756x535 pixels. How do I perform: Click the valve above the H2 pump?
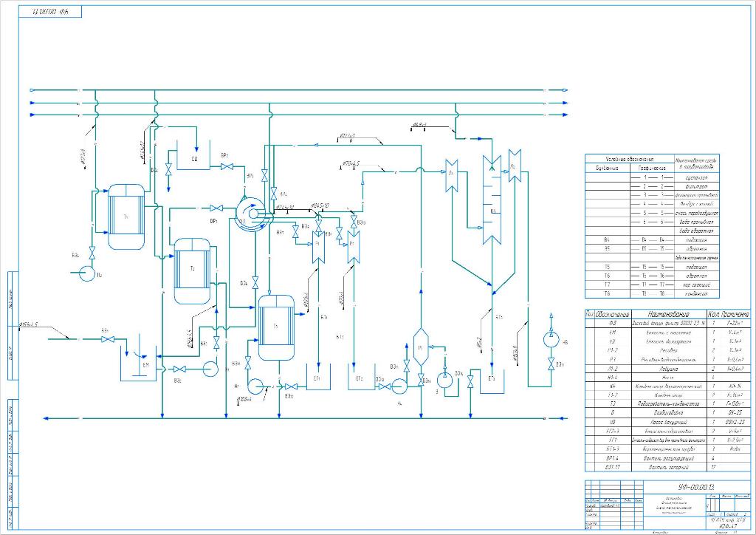coord(92,252)
